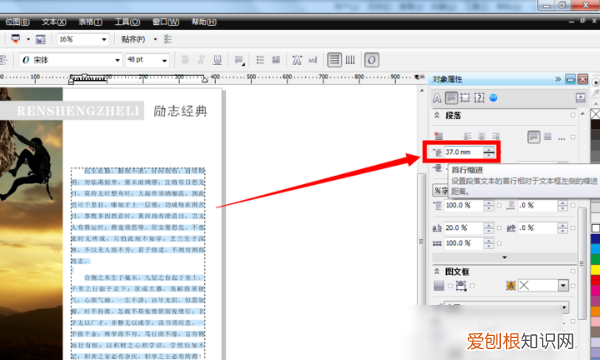This screenshot has width=600, height=360.
Task: Open the text properties icon
Action: click(297, 60)
